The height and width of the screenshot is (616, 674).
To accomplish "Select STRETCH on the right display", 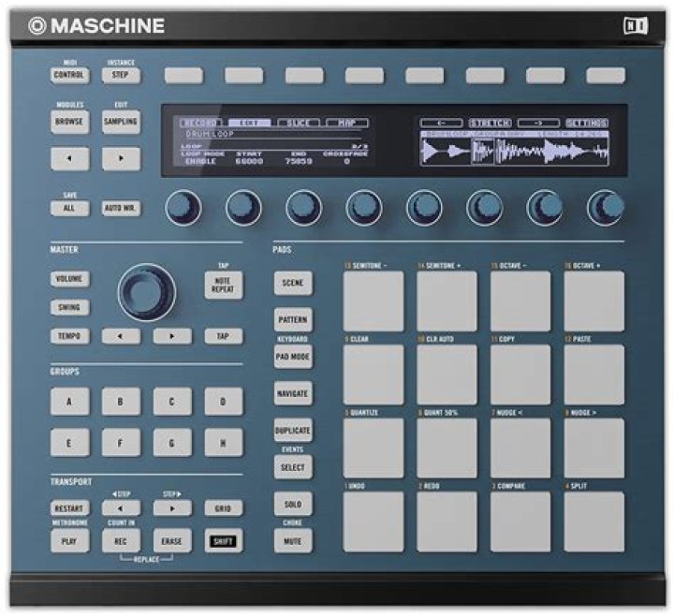I will pos(490,124).
